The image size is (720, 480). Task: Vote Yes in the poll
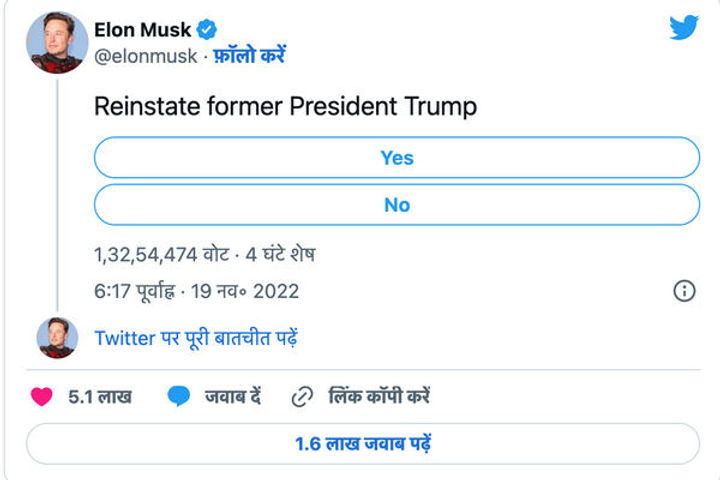click(397, 158)
